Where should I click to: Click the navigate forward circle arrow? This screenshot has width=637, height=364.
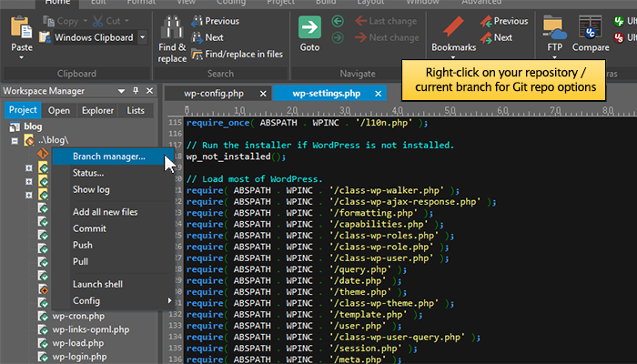[338, 38]
